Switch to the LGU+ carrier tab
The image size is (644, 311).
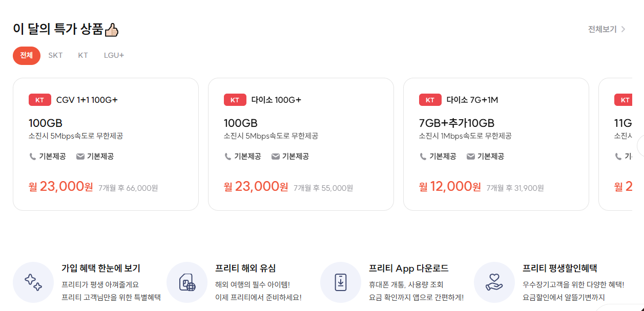coord(114,55)
